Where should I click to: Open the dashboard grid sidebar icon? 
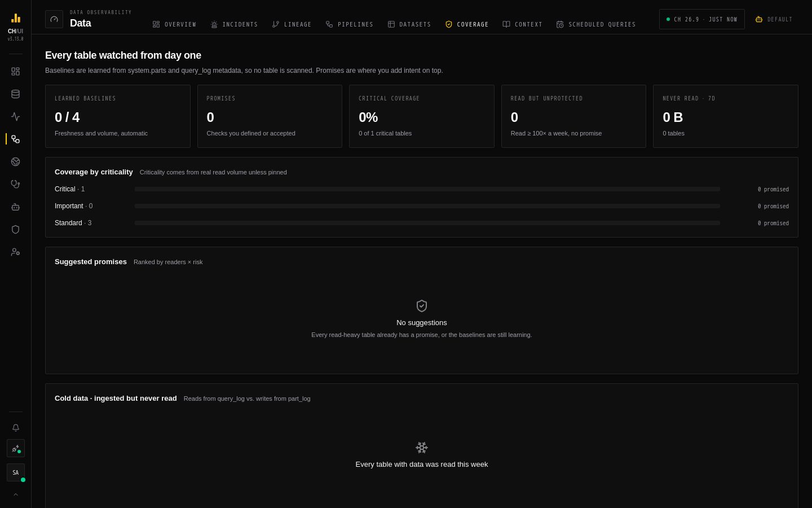pyautogui.click(x=16, y=72)
